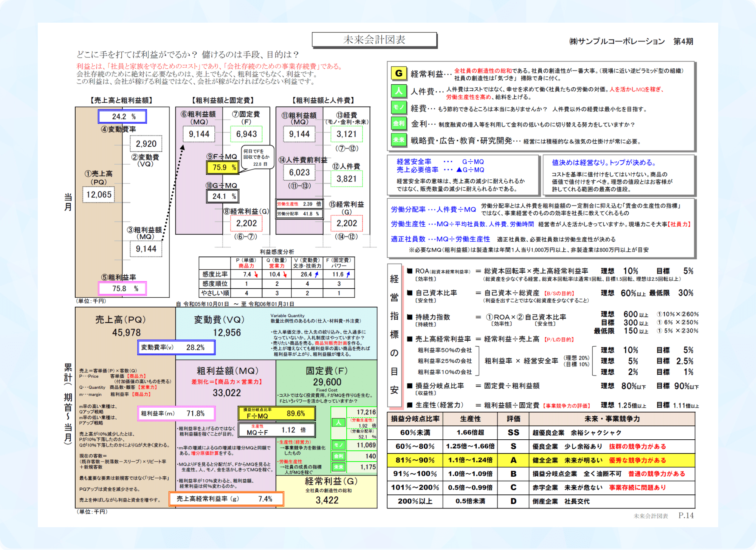Select the 24.2 % variable cost rate box
The width and height of the screenshot is (756, 550).
point(122,116)
